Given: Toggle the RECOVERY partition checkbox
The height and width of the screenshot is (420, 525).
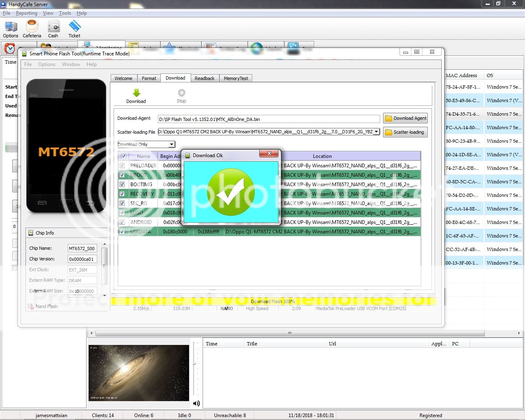Looking at the screenshot, I should (122, 194).
